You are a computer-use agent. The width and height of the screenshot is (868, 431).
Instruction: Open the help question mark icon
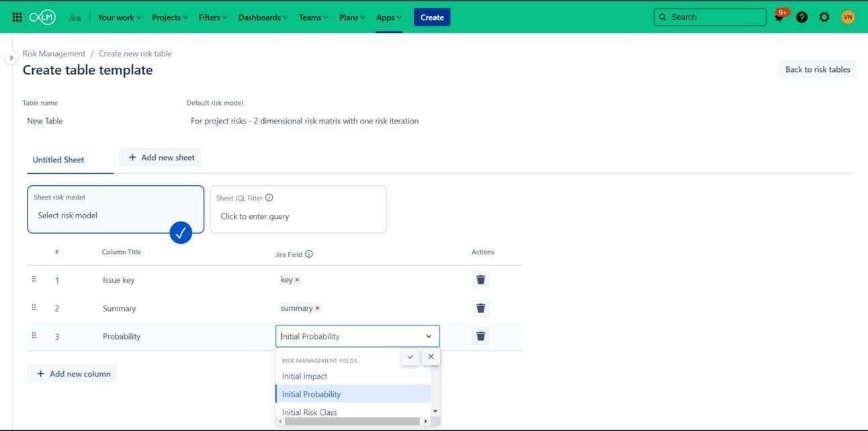pos(801,17)
